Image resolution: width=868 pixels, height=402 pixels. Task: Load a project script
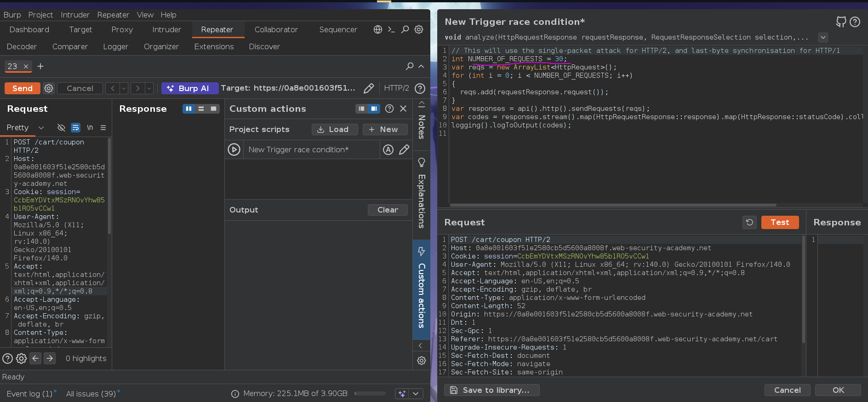click(335, 130)
